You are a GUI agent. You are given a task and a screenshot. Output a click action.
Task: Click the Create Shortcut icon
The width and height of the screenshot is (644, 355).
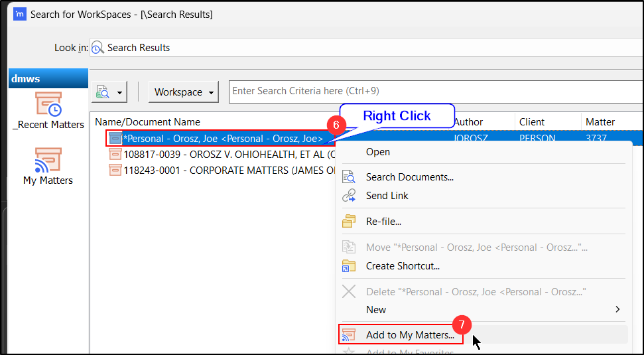click(349, 266)
